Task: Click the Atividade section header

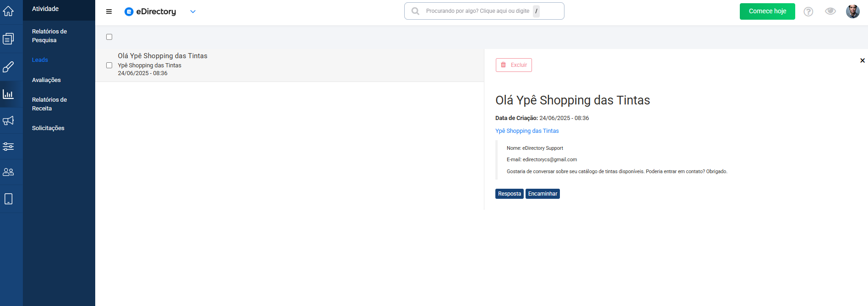Action: pyautogui.click(x=45, y=9)
